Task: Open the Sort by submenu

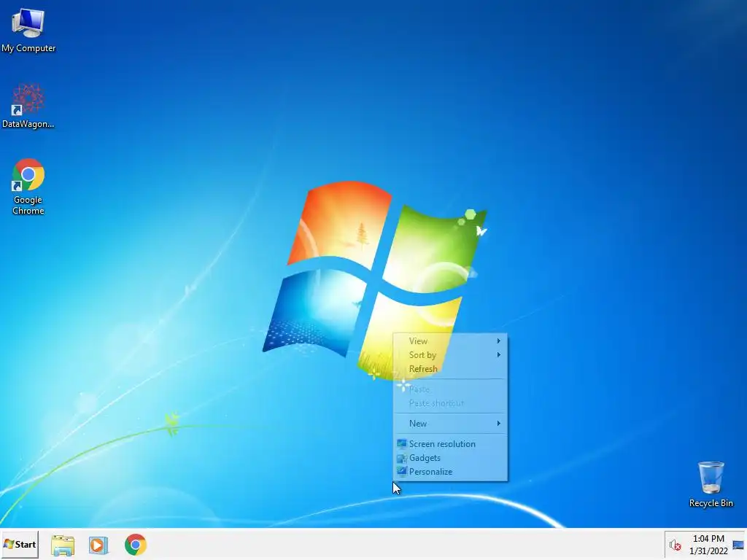Action: click(450, 355)
